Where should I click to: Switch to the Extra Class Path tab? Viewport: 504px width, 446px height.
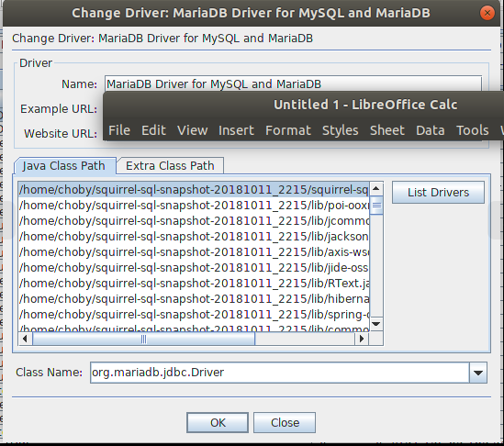(170, 166)
